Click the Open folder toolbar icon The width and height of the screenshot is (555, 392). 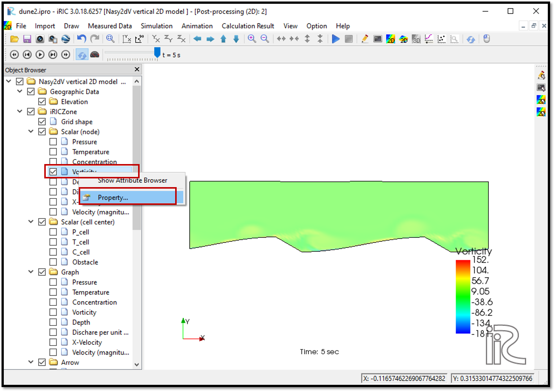pyautogui.click(x=14, y=39)
